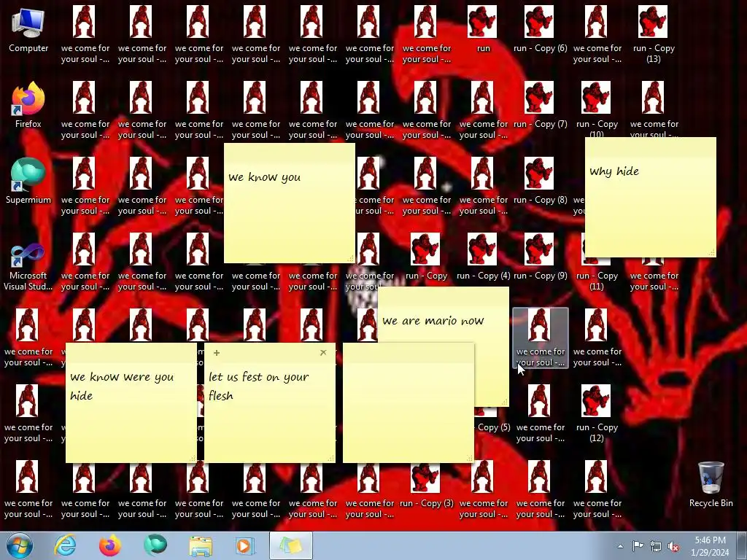Viewport: 747px width, 560px height.
Task: Click the 'we know were you hide' note
Action: pyautogui.click(x=131, y=402)
